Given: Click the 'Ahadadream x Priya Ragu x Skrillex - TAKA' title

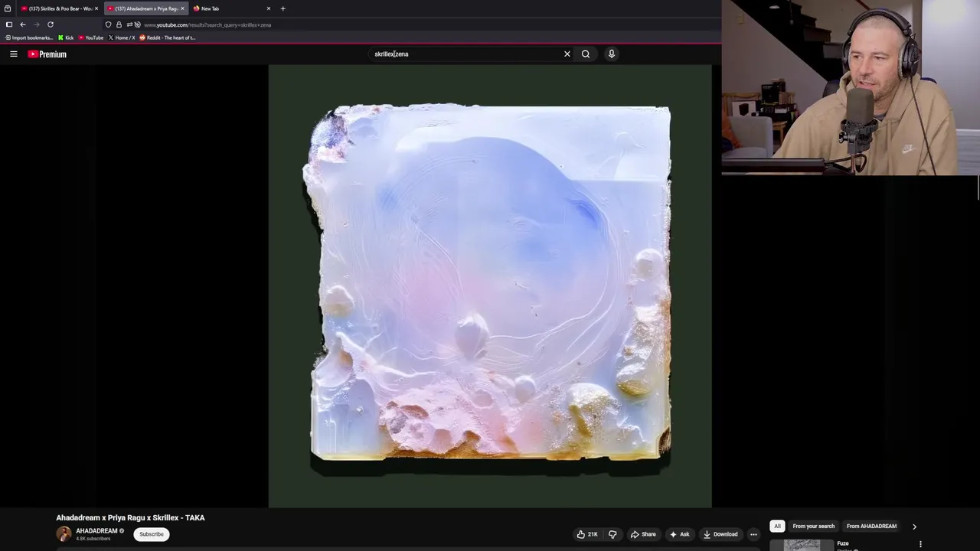Looking at the screenshot, I should pyautogui.click(x=130, y=518).
